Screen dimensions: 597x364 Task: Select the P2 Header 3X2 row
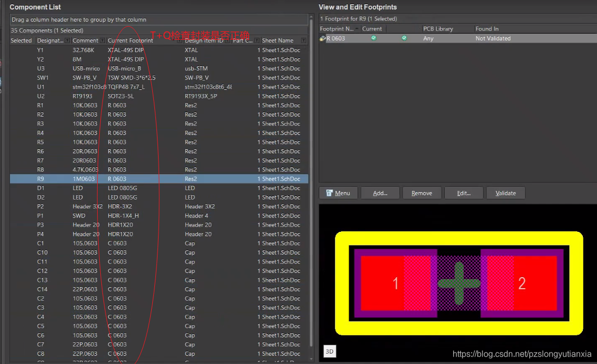pos(159,206)
